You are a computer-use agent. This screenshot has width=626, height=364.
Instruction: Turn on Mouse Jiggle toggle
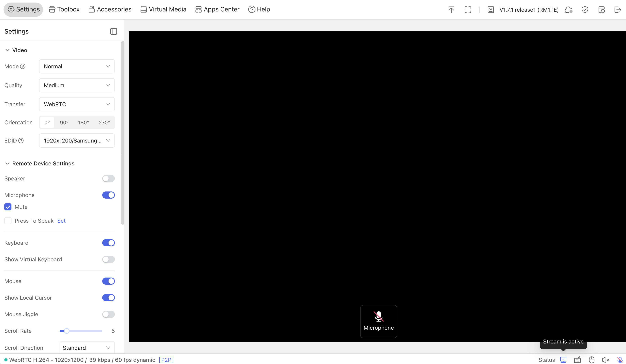(x=108, y=314)
